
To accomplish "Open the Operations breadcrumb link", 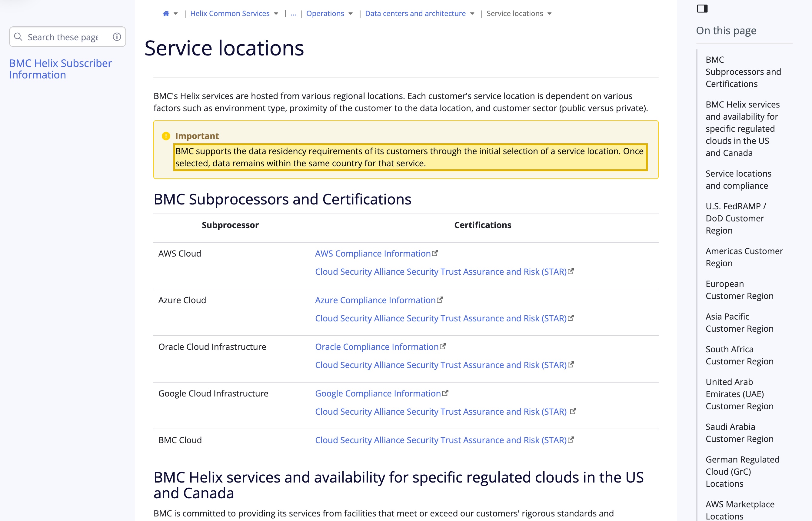I will click(325, 14).
